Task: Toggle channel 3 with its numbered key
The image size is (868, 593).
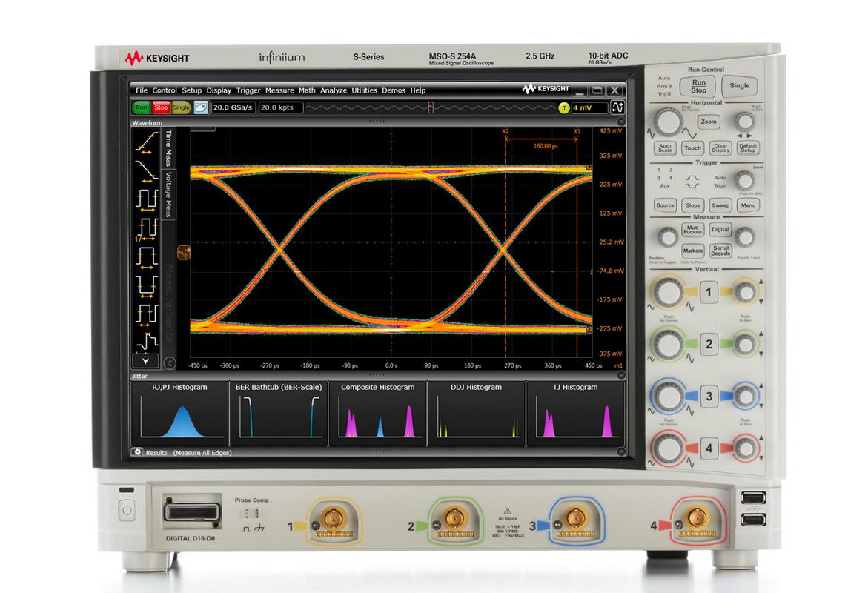Action: (709, 396)
